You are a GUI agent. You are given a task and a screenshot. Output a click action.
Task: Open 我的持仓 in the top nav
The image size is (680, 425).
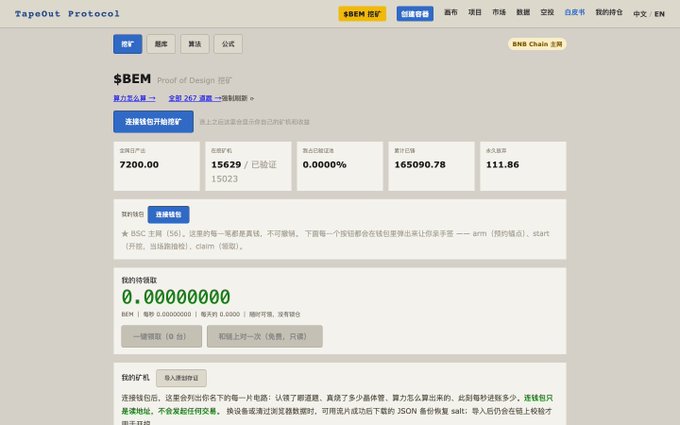coord(609,13)
